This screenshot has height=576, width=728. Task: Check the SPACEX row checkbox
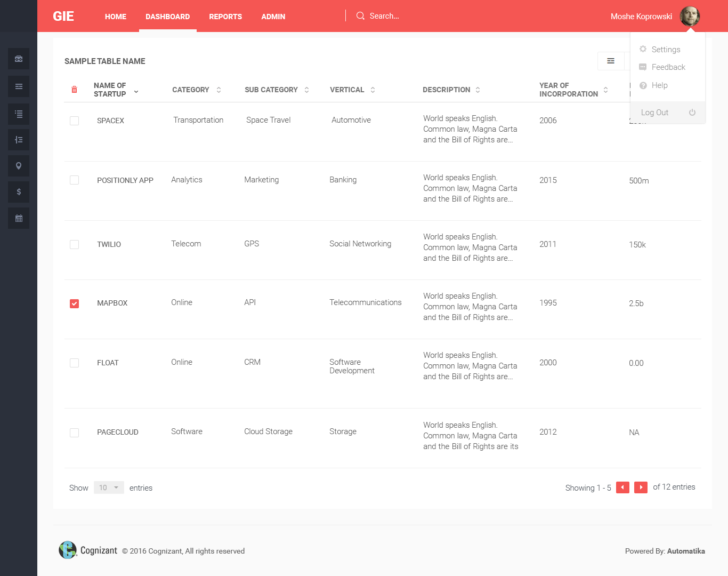75,121
